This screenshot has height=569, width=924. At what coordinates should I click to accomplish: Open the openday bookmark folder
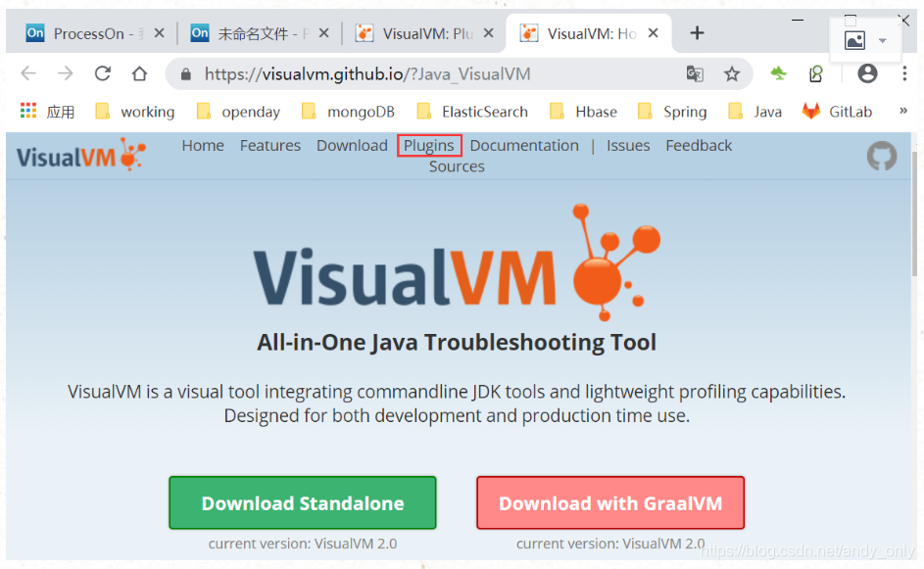pyautogui.click(x=238, y=112)
